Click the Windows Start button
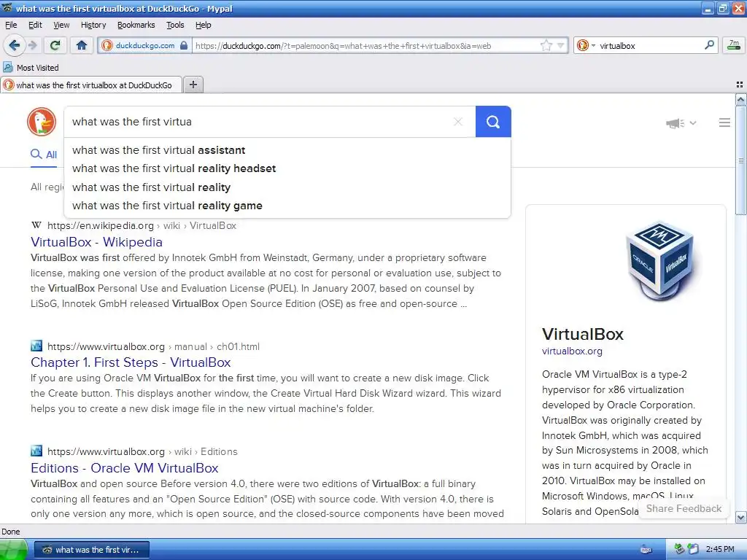The width and height of the screenshot is (747, 560). click(x=14, y=550)
